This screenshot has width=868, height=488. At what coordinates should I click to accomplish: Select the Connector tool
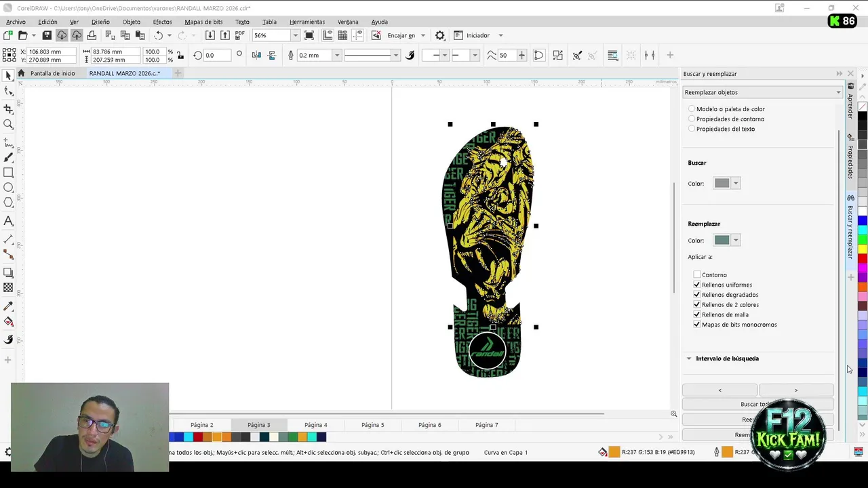(8, 254)
